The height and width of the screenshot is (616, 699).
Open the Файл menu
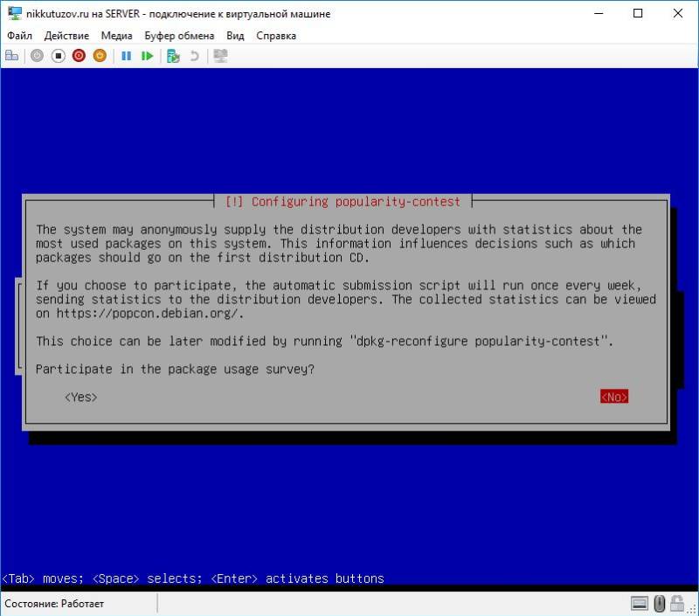point(19,36)
